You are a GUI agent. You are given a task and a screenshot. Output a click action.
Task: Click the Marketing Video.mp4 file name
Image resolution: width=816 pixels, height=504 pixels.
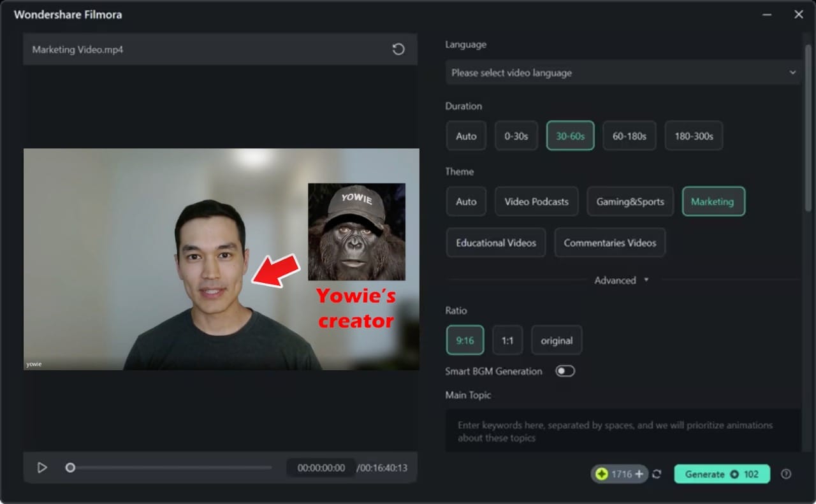pyautogui.click(x=78, y=49)
